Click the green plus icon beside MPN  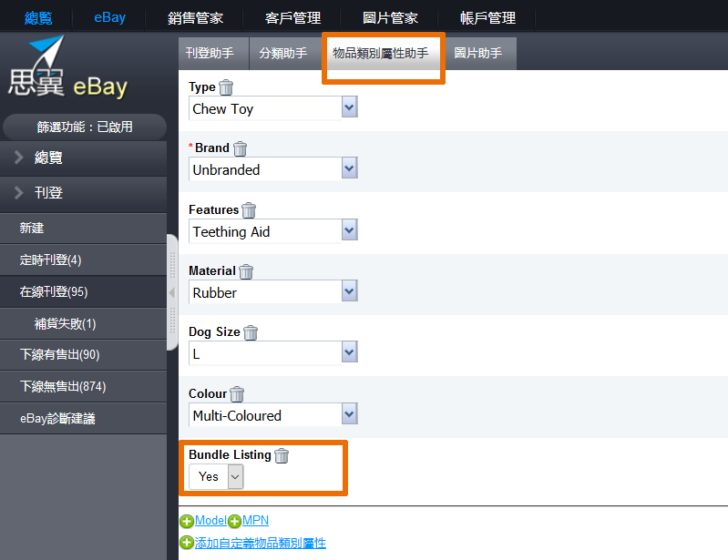(x=234, y=521)
